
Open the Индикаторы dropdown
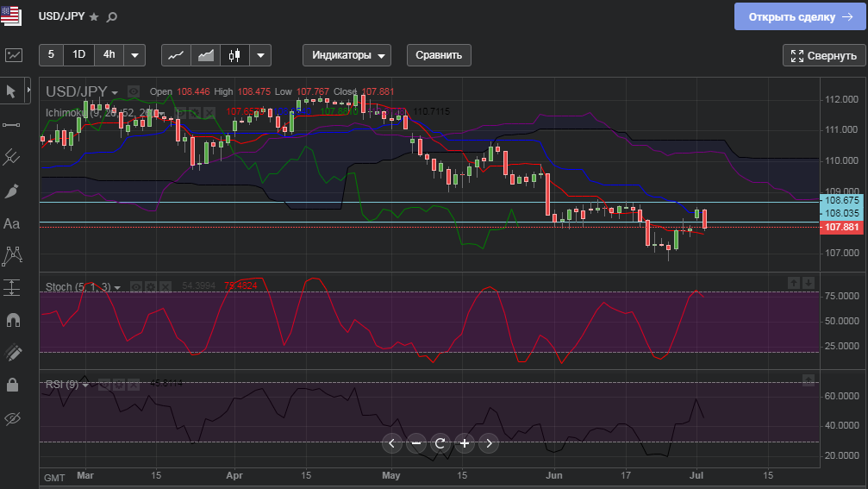(347, 55)
